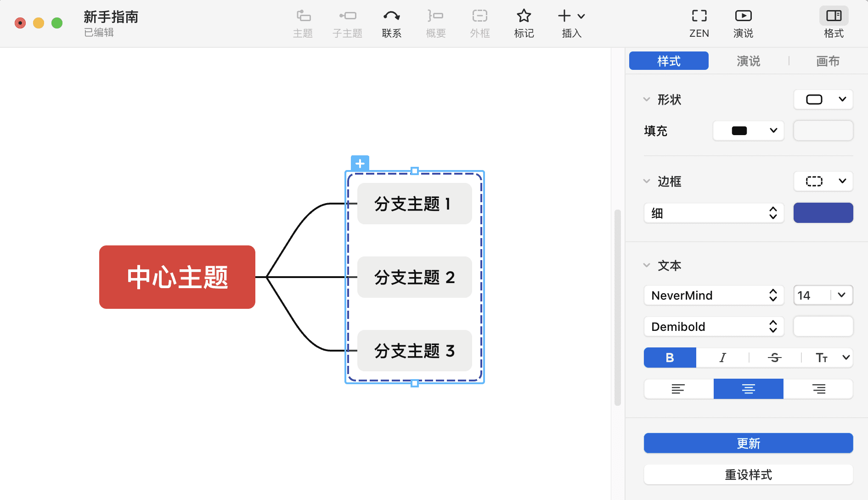This screenshot has width=868, height=500.
Task: Select the 分支主题 2 topic node
Action: tap(414, 277)
